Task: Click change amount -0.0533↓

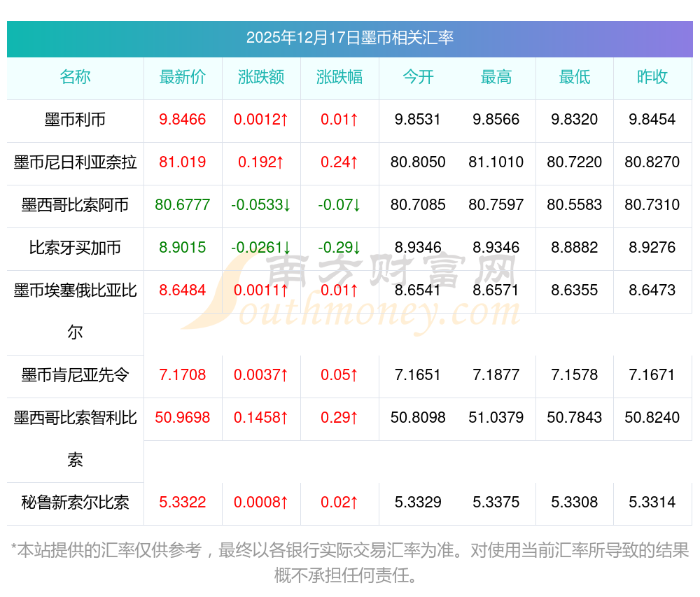Action: coord(260,205)
